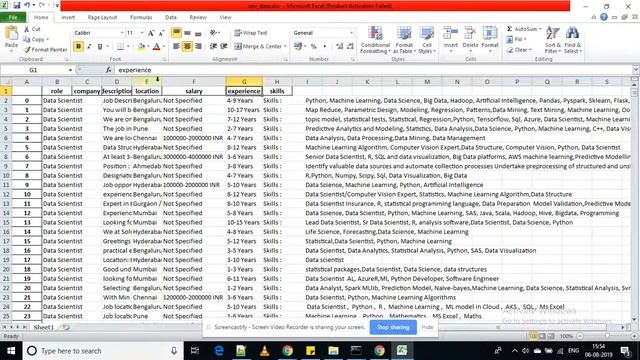Open the Clear dropdown
640x360 pixels.
(519, 50)
